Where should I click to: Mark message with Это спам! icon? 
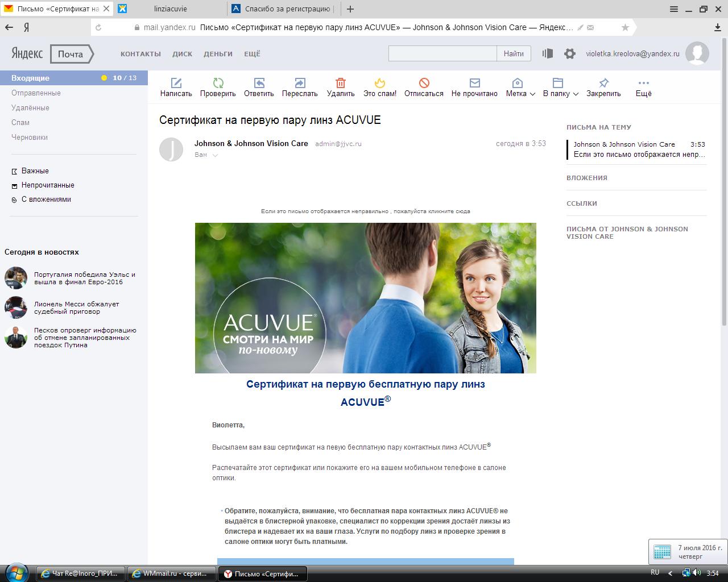point(380,83)
